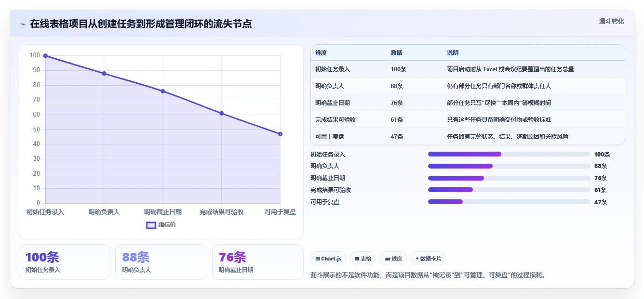Click the 数据 column header in the table
This screenshot has width=644, height=299.
pos(396,53)
